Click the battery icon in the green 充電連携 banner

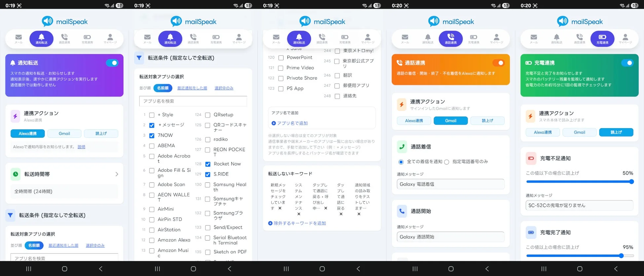528,63
